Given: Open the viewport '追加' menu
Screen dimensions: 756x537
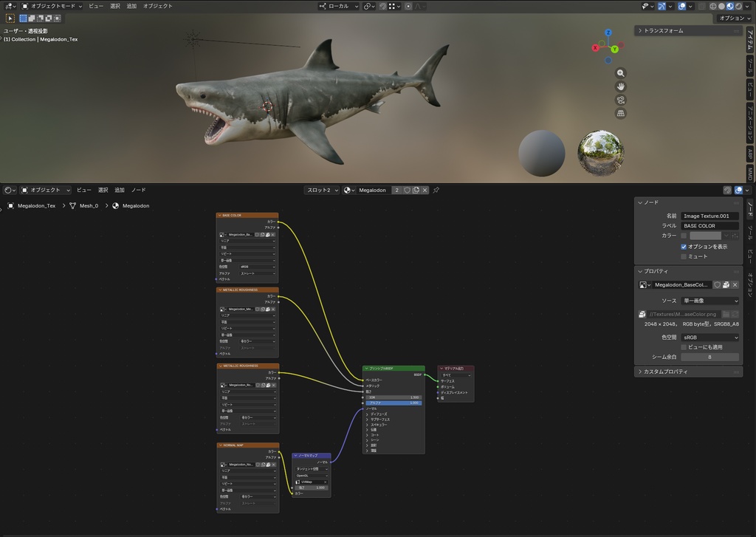Looking at the screenshot, I should point(131,6).
